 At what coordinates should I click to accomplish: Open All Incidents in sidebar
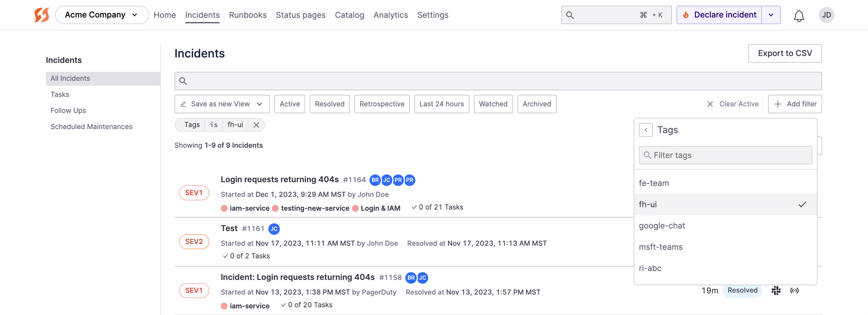pos(103,78)
